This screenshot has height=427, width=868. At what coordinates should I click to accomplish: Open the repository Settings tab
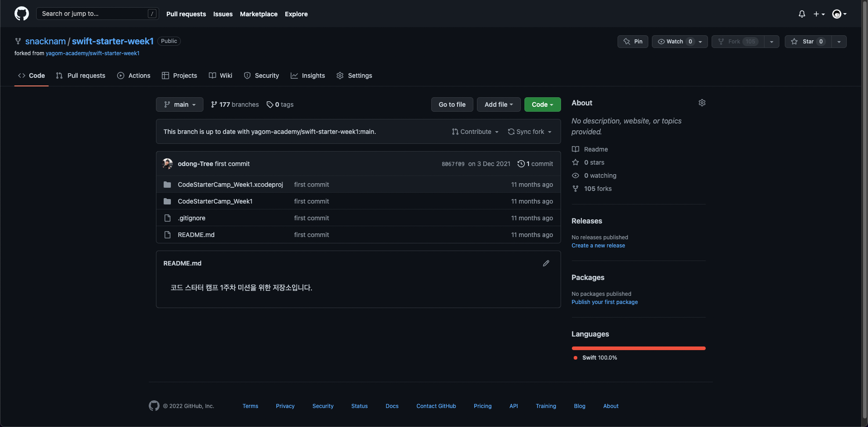click(x=354, y=76)
